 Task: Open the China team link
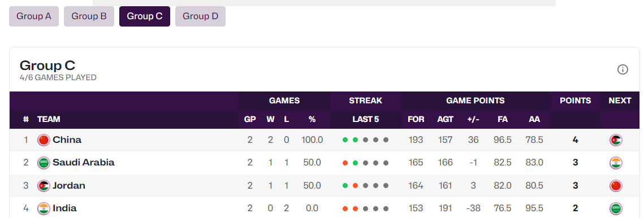point(67,140)
